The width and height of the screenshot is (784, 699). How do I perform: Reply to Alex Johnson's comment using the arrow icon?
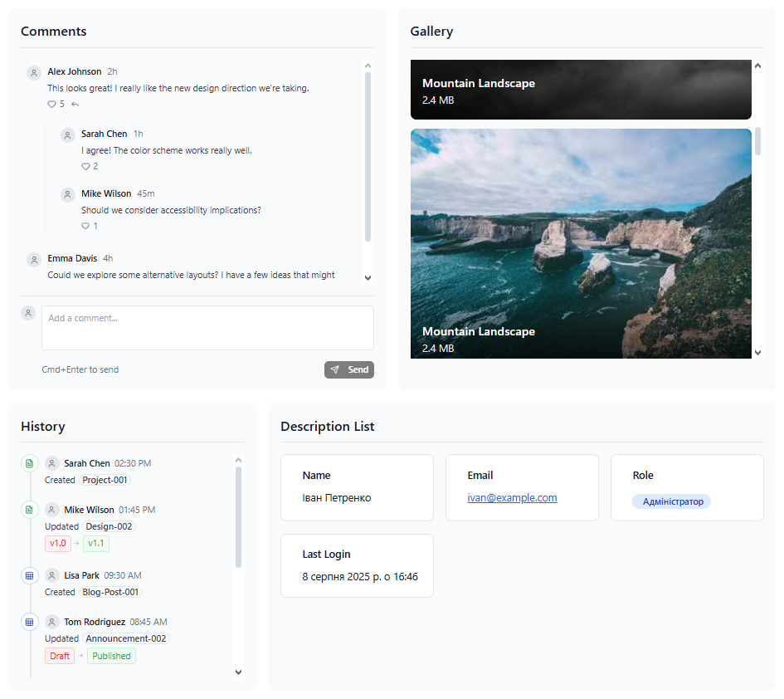[75, 104]
